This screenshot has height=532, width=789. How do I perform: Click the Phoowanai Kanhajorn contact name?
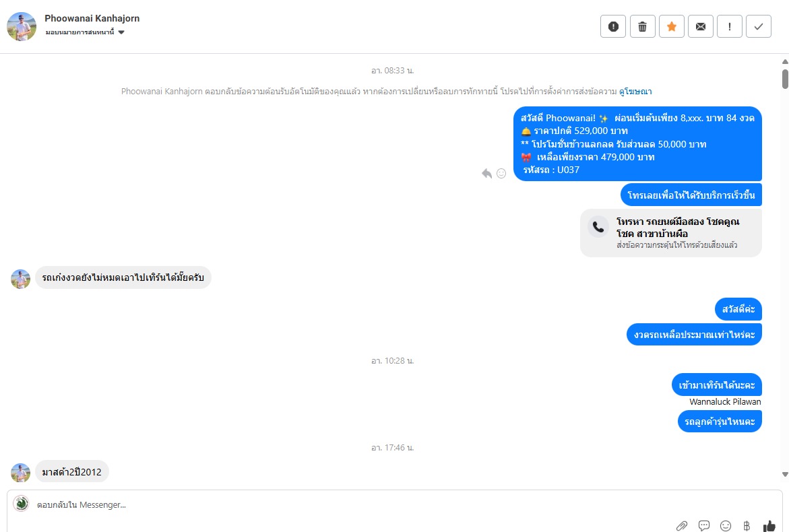click(x=92, y=18)
